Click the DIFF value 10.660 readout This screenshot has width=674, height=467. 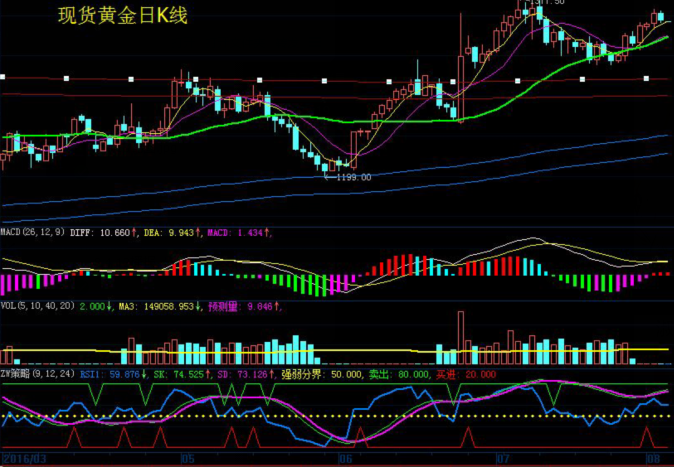point(101,232)
